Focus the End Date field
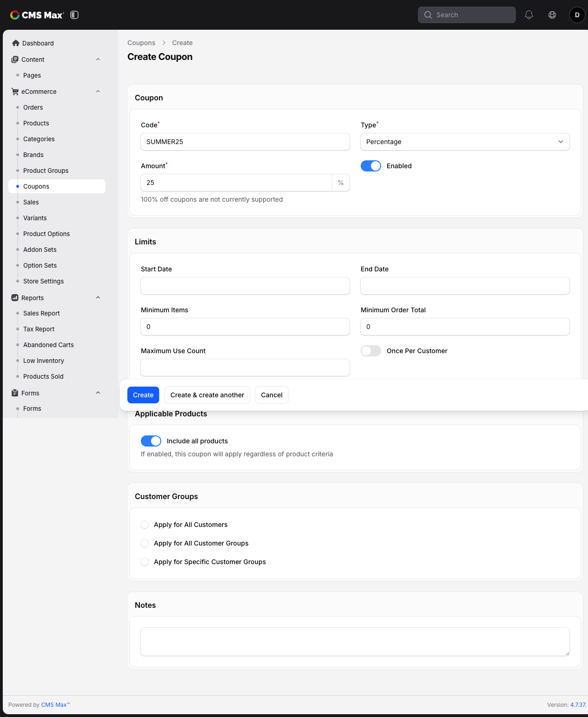The height and width of the screenshot is (717, 588). (x=465, y=286)
